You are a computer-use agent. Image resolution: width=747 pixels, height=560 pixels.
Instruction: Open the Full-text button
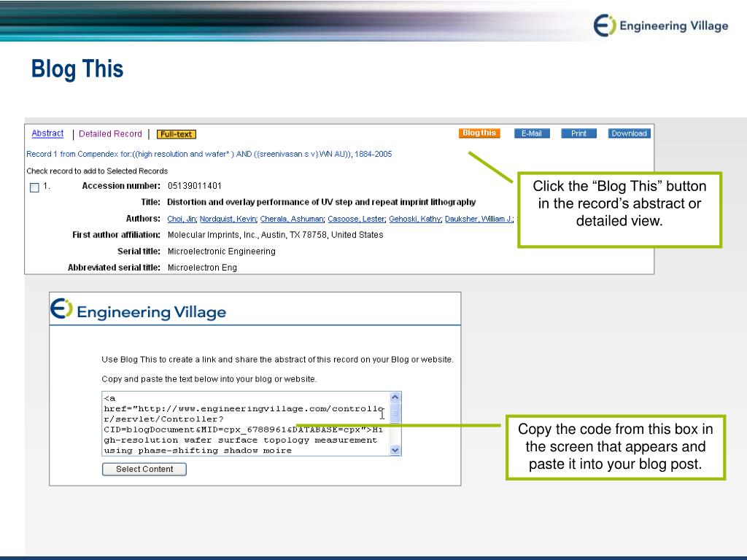177,135
